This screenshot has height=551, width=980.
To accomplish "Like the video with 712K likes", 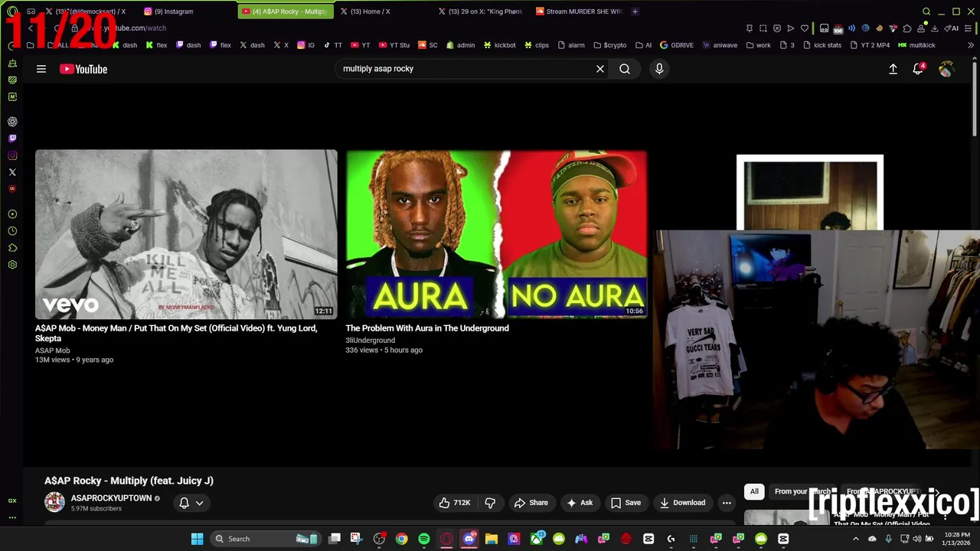I will 455,503.
